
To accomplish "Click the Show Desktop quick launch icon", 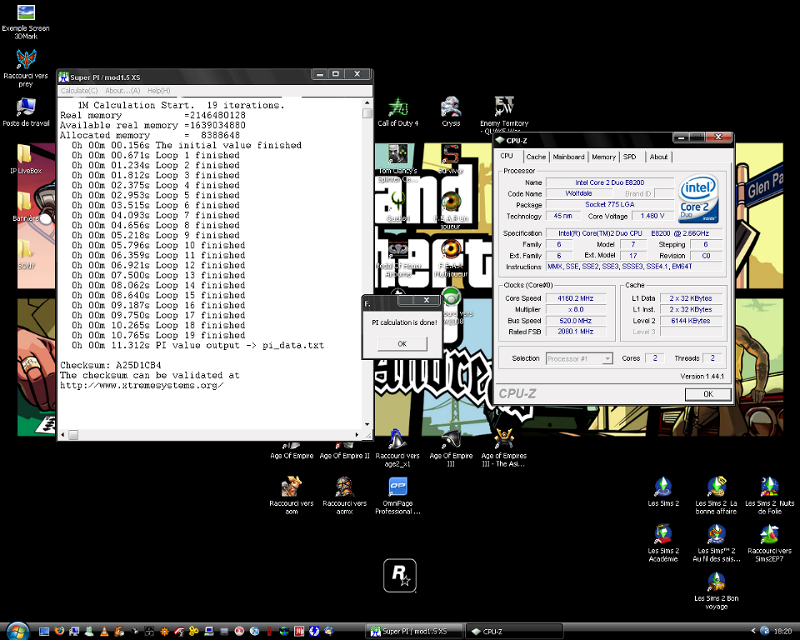I will [x=44, y=631].
